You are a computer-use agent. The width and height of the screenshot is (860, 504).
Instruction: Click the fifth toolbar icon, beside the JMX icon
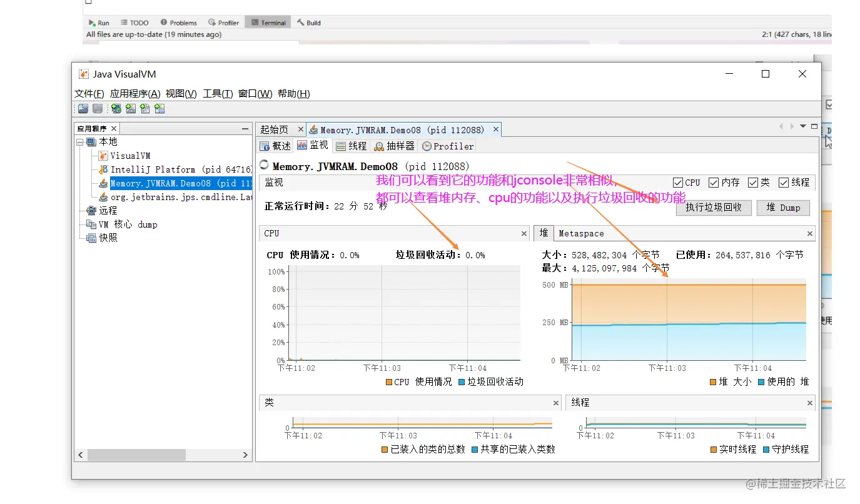145,109
